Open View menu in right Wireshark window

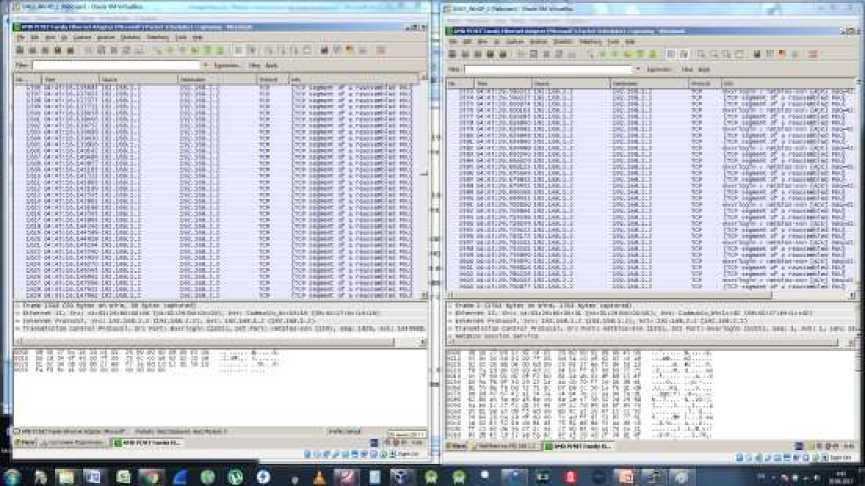483,42
